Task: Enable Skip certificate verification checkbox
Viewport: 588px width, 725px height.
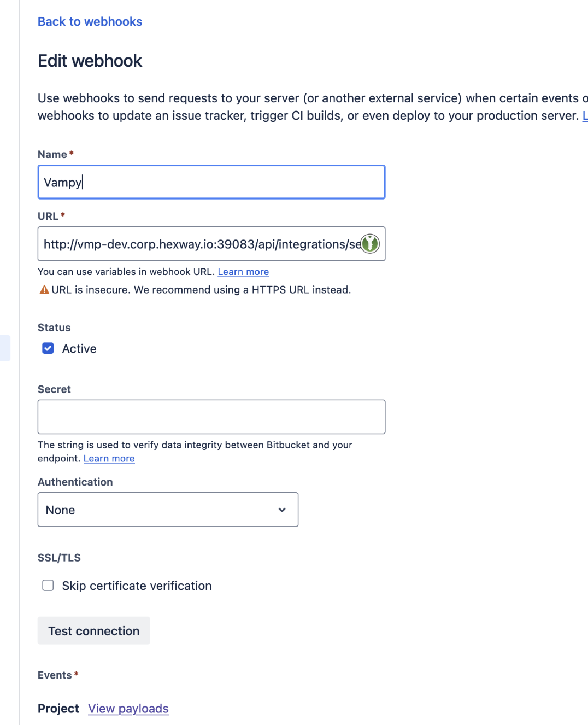Action: point(48,586)
